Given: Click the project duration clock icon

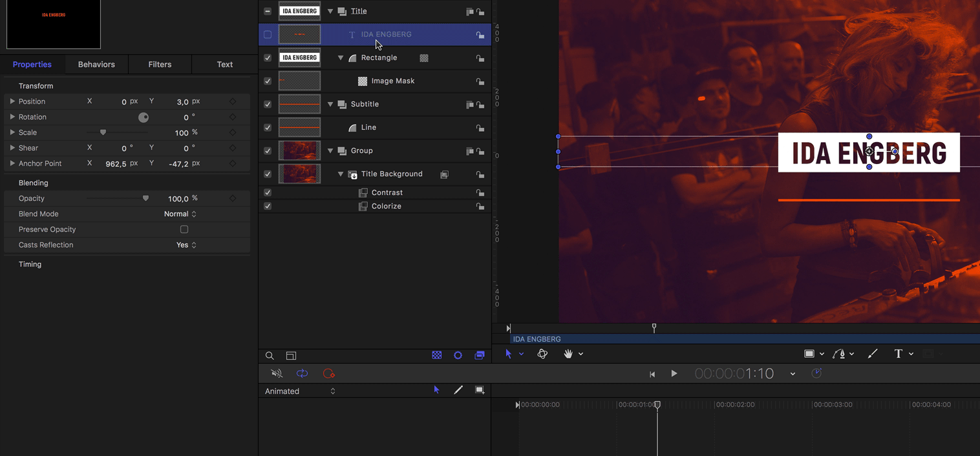Looking at the screenshot, I should [x=816, y=373].
